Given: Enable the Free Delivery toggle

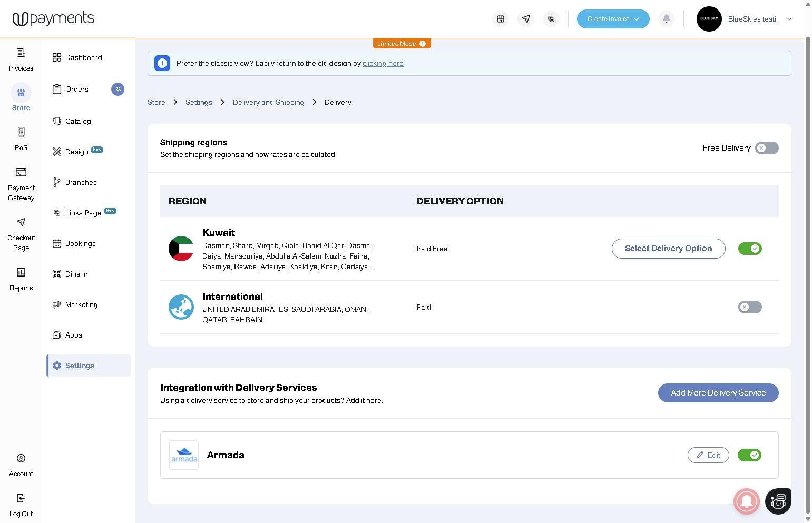Looking at the screenshot, I should click(766, 148).
